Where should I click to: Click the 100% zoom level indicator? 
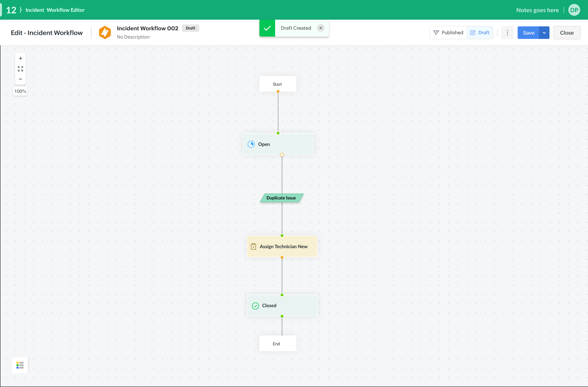click(20, 91)
